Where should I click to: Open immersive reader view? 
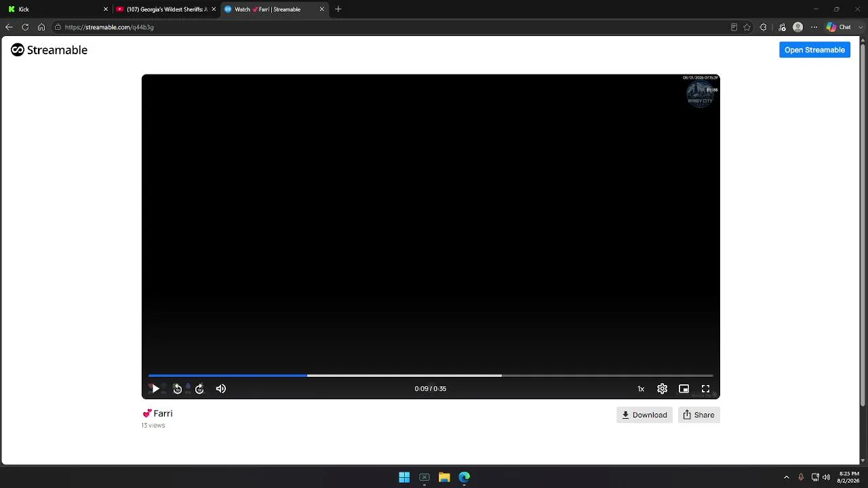pos(734,27)
